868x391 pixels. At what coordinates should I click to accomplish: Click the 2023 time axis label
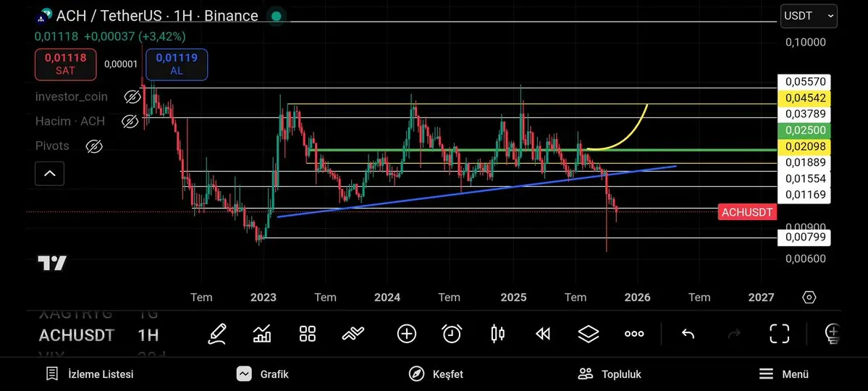pyautogui.click(x=263, y=298)
